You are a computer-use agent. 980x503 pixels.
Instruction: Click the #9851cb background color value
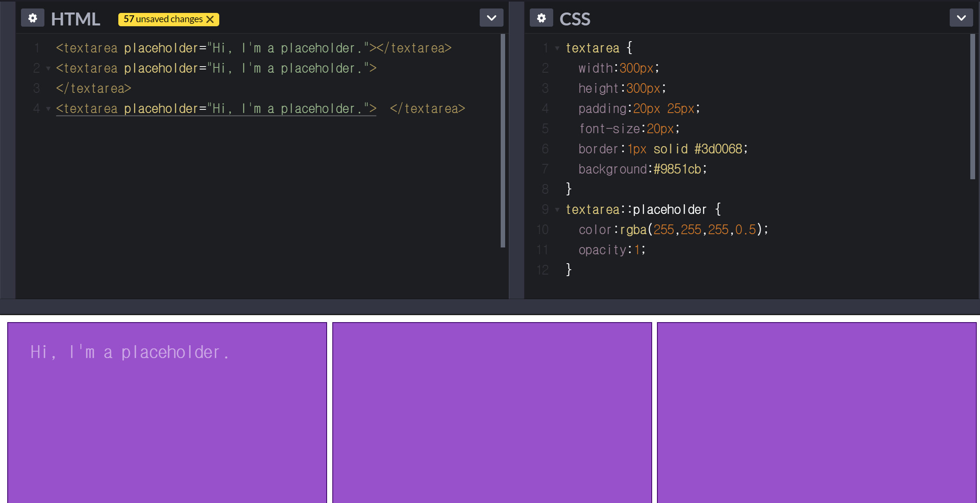[677, 169]
